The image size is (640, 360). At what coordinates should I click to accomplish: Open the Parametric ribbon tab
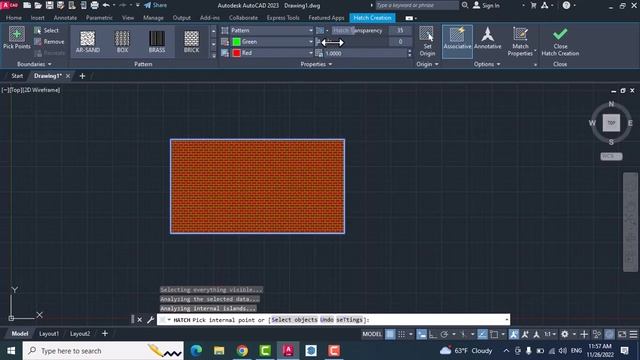point(99,18)
